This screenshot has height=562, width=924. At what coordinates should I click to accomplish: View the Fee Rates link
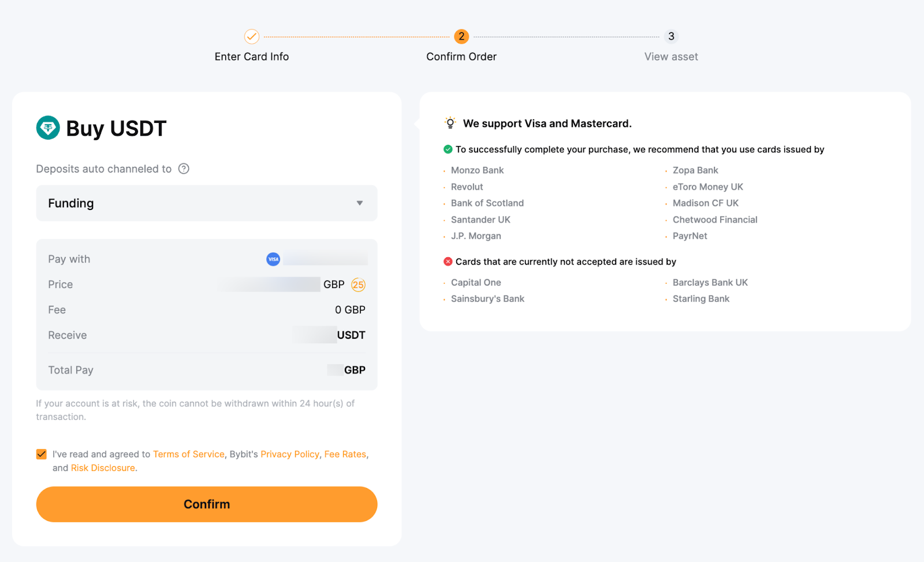345,454
